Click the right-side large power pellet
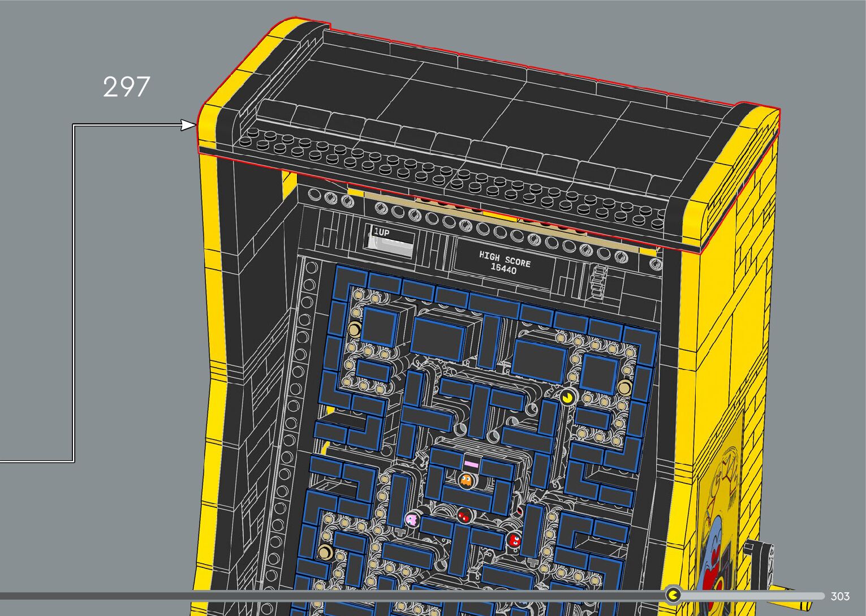 (624, 387)
